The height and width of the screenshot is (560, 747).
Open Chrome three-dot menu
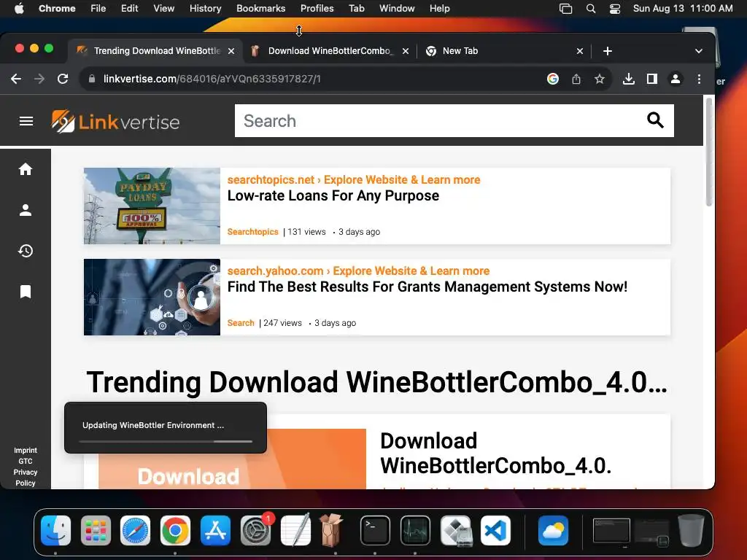699,79
